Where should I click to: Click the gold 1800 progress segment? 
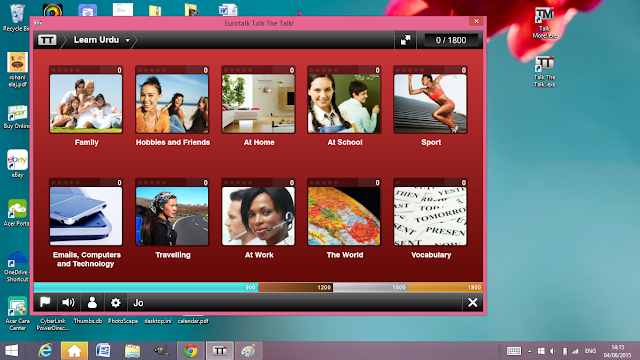click(445, 287)
